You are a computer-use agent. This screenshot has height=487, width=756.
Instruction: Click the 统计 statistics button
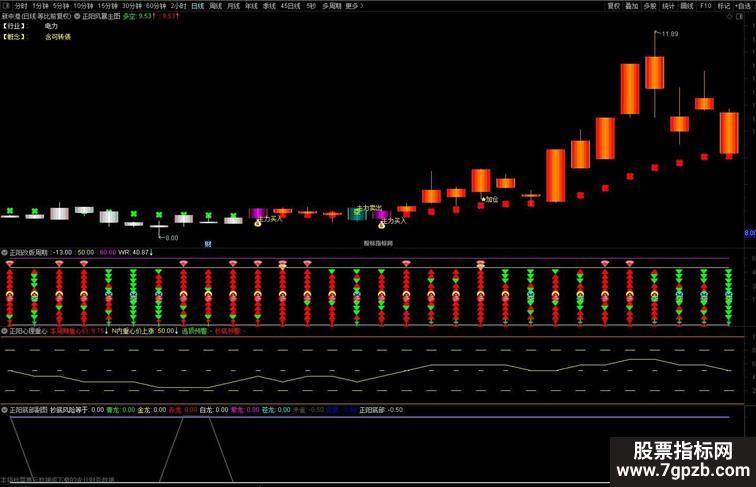click(668, 6)
